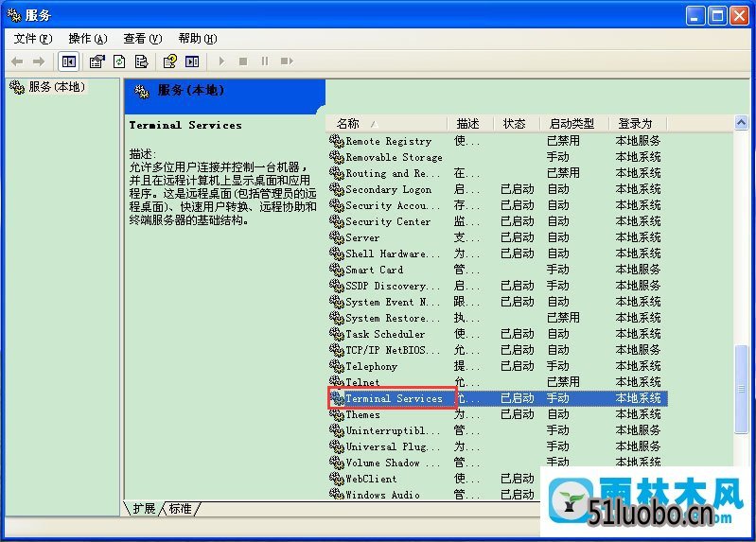The image size is (756, 542).
Task: Select the Volume Shadow ... service
Action: (392, 463)
